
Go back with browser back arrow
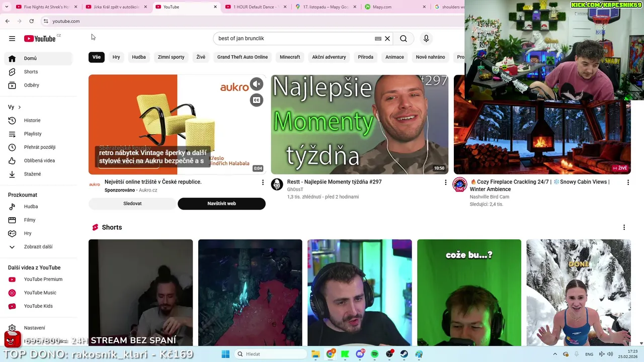pos(7,21)
